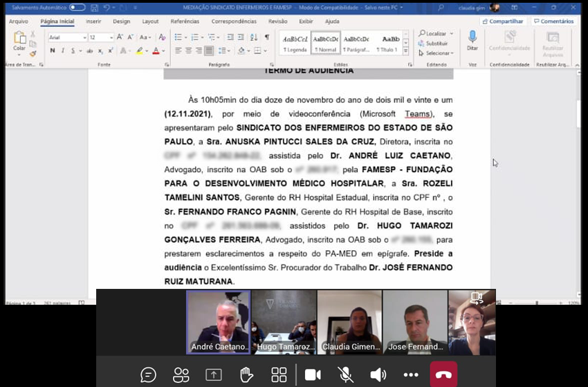
Task: Switch to the Revisão ribbon tab
Action: pos(277,21)
